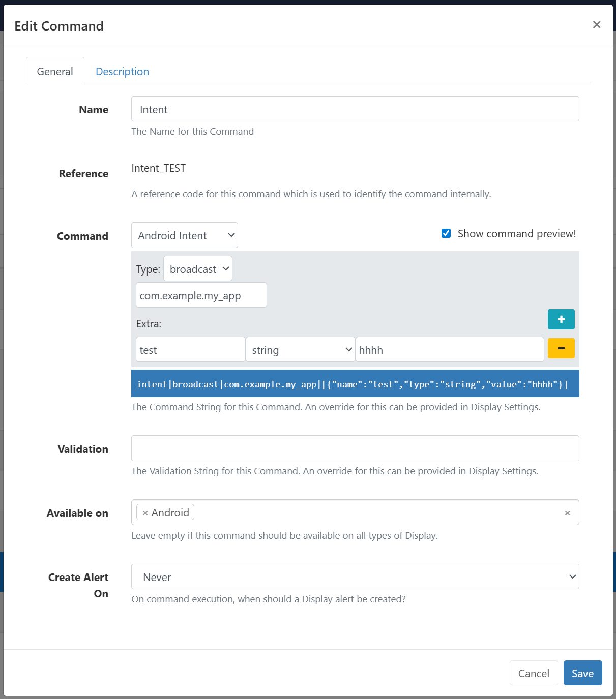
Task: Close the Edit Command dialog with X
Action: [x=597, y=25]
